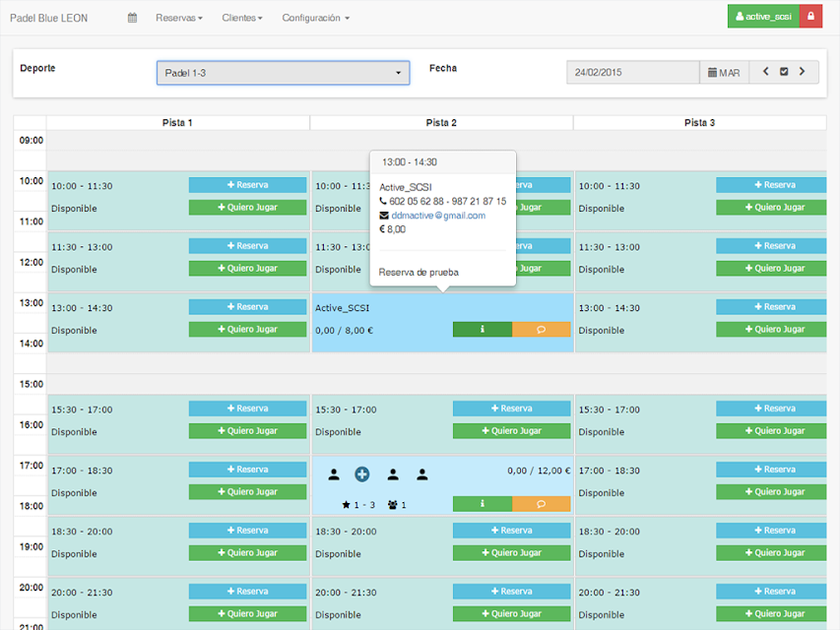840x630 pixels.
Task: Open info for Active_SCSI booking
Action: (483, 330)
